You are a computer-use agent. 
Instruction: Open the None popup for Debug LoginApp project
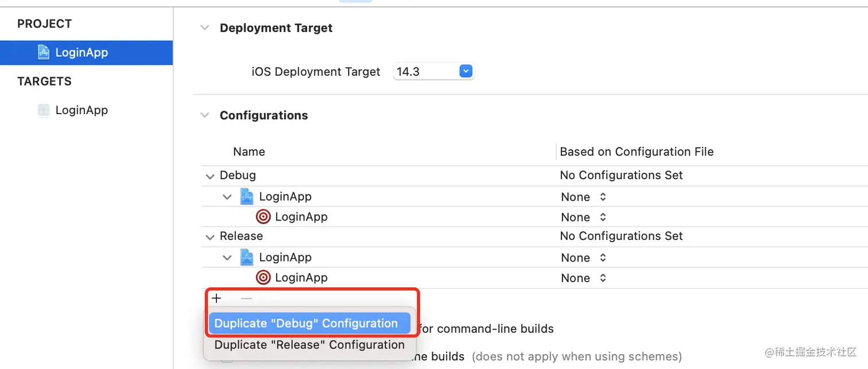click(583, 197)
